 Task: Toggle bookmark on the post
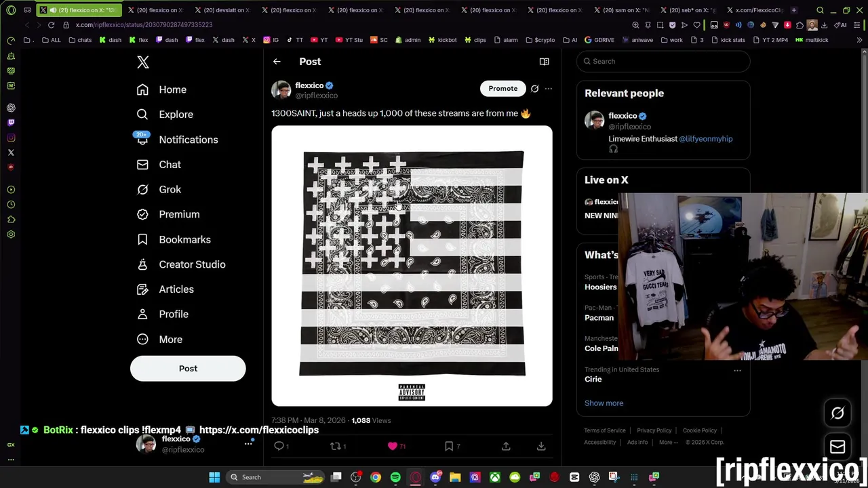[x=449, y=446]
